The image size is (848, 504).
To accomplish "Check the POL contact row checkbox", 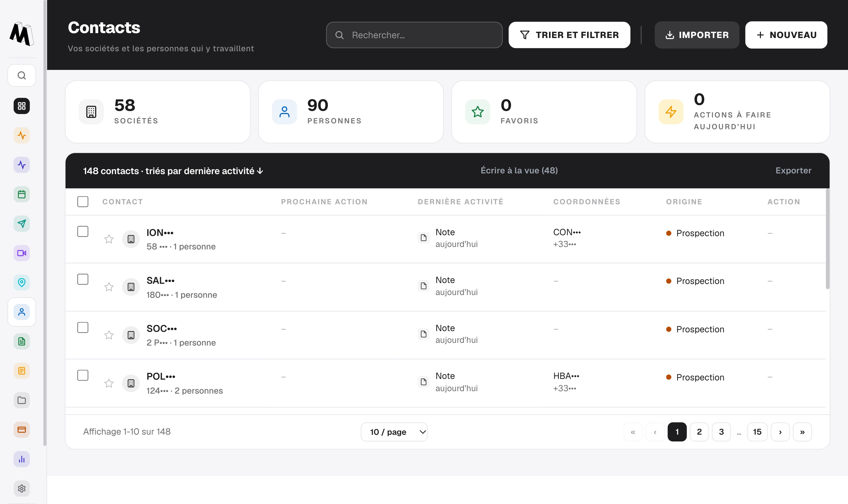I will tap(82, 375).
